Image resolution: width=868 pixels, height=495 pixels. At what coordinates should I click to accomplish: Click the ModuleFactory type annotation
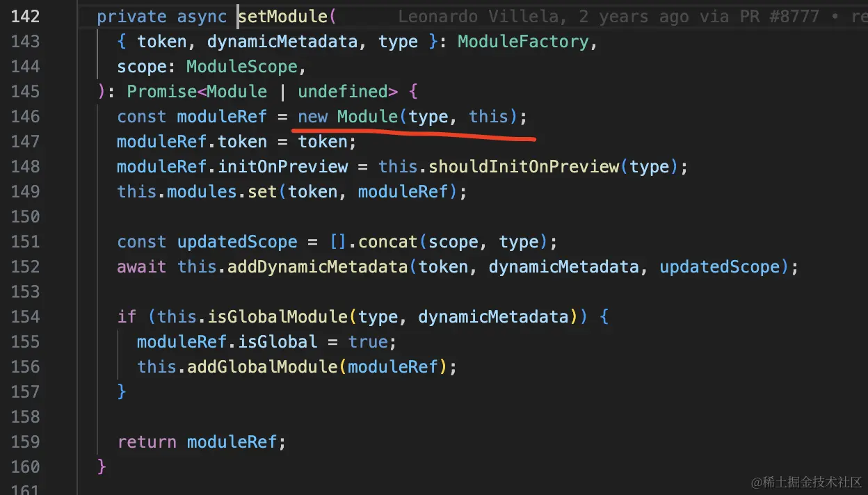[523, 42]
